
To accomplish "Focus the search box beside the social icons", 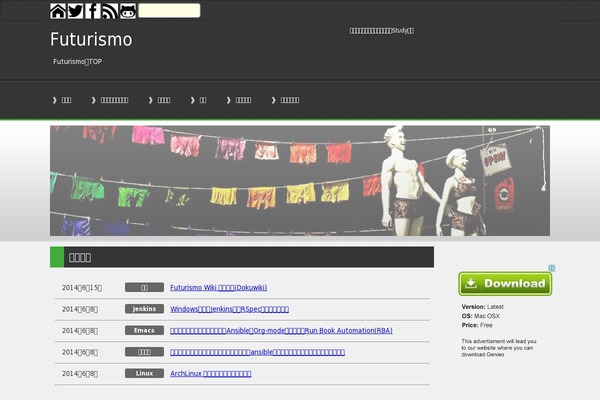I will (169, 11).
